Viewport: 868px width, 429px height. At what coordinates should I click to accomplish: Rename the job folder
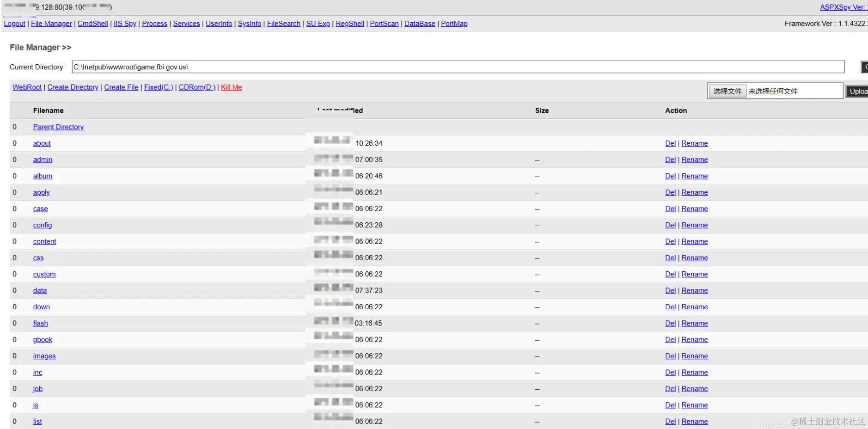695,389
